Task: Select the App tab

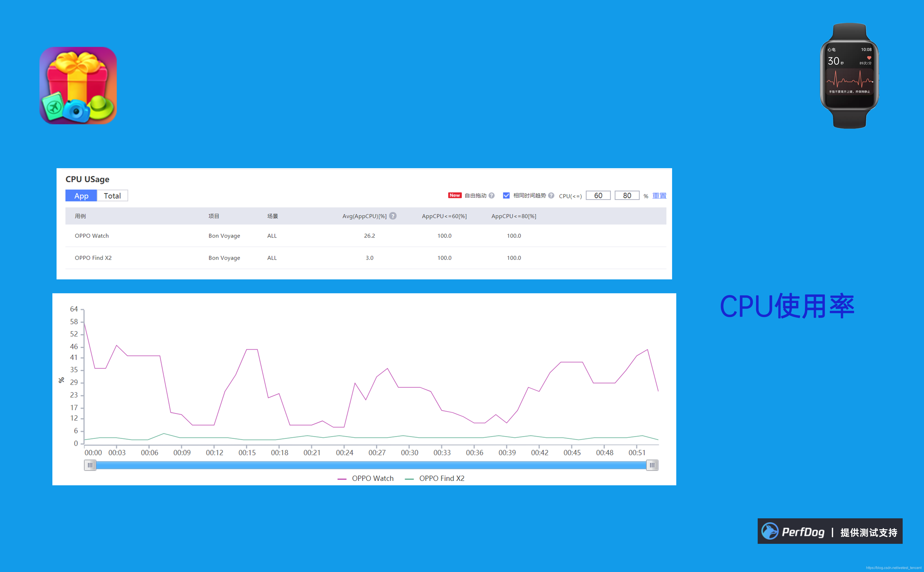Action: pyautogui.click(x=81, y=196)
